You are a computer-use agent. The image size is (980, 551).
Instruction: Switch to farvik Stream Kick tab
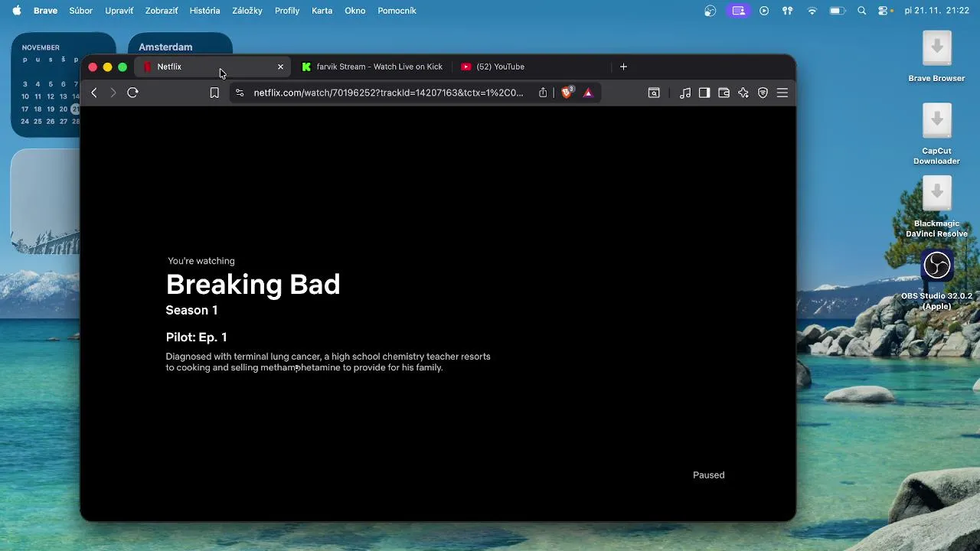coord(372,67)
